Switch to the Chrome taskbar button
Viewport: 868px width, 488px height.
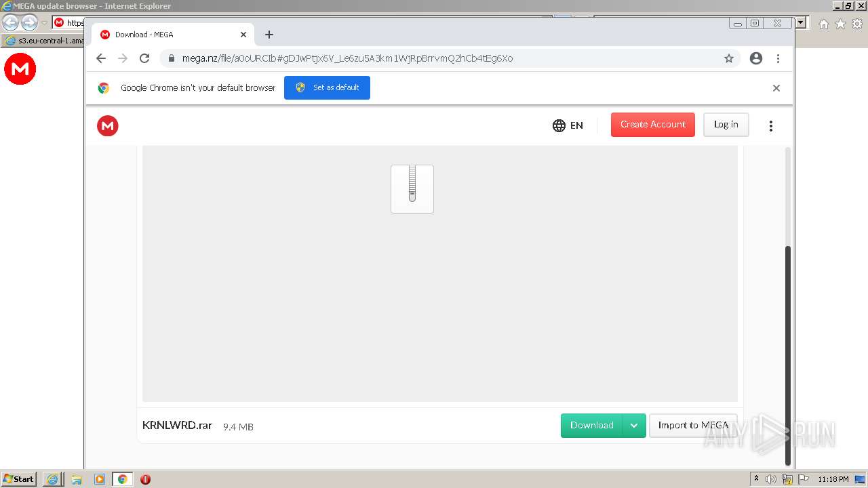(x=122, y=479)
